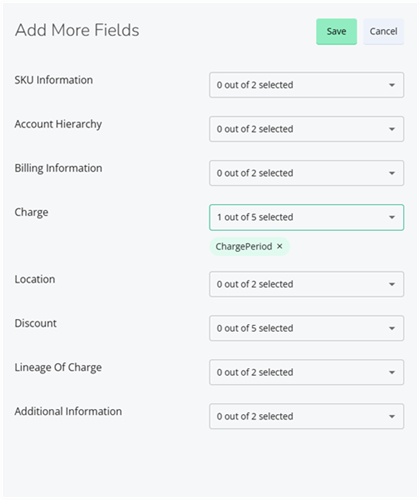420x500 pixels.
Task: Open the Location field dropdown
Action: tap(306, 284)
